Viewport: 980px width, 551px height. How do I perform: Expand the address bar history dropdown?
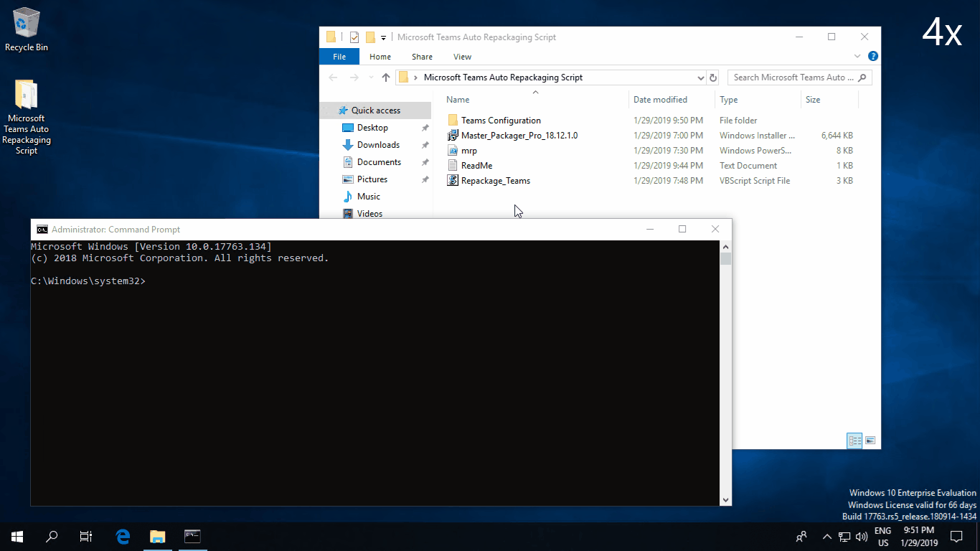701,77
